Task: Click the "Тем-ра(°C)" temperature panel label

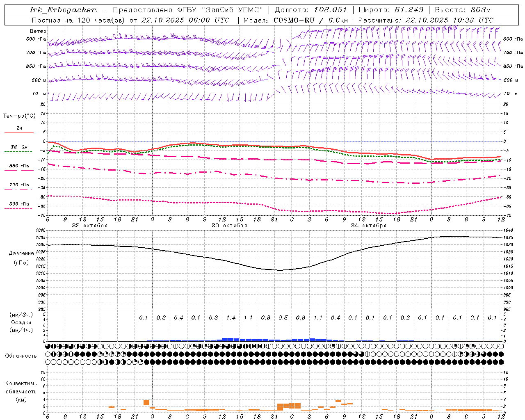Action: (19, 116)
